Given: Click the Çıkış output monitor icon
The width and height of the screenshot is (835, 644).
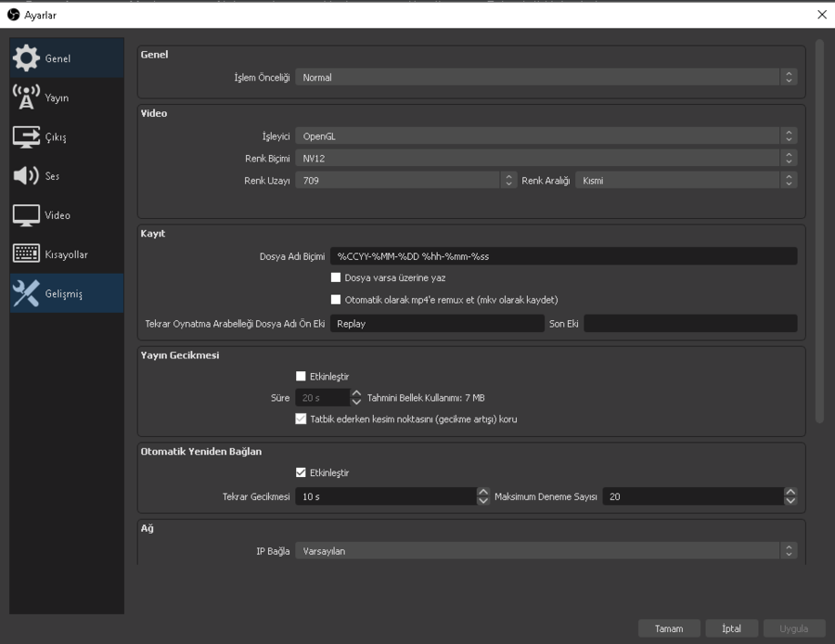Looking at the screenshot, I should click(x=26, y=137).
